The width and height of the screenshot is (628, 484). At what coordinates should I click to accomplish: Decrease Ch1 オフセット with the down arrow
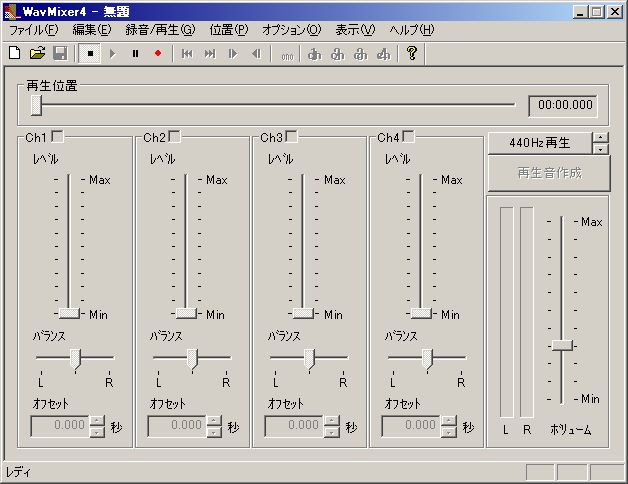click(x=97, y=432)
